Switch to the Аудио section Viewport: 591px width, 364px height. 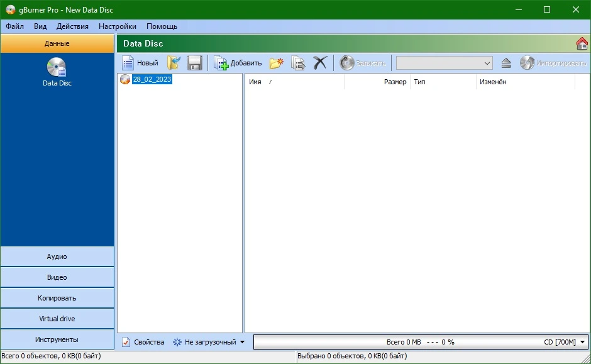click(57, 256)
